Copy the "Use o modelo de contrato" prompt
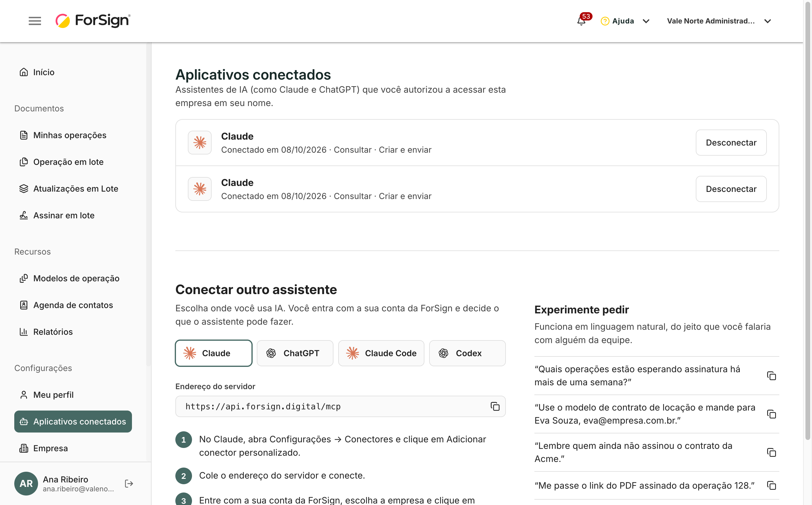 tap(771, 414)
